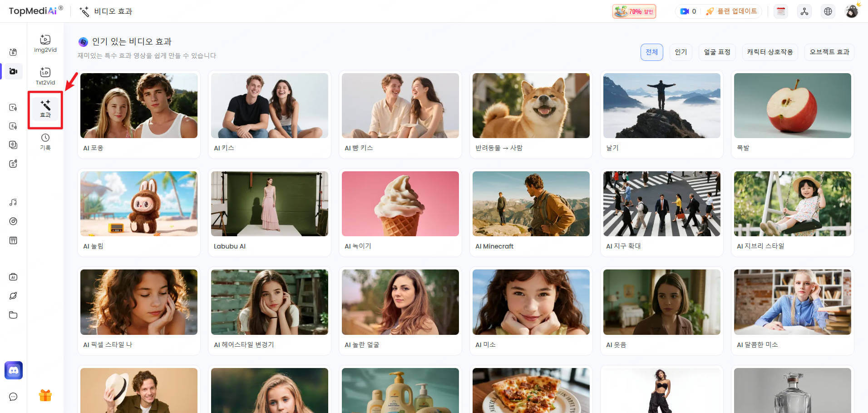Open the user avatar profile menu
The image size is (868, 413).
coord(852,11)
